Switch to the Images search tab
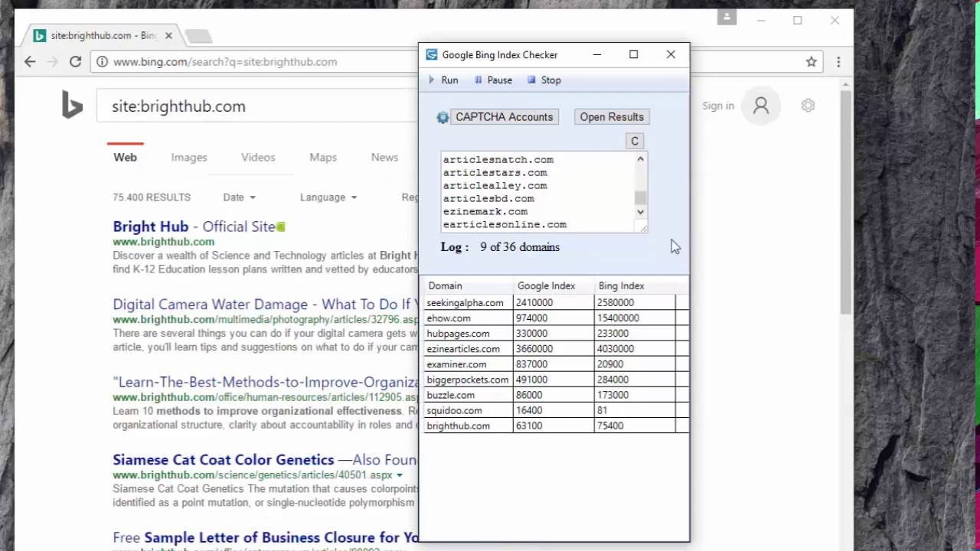 click(x=189, y=157)
